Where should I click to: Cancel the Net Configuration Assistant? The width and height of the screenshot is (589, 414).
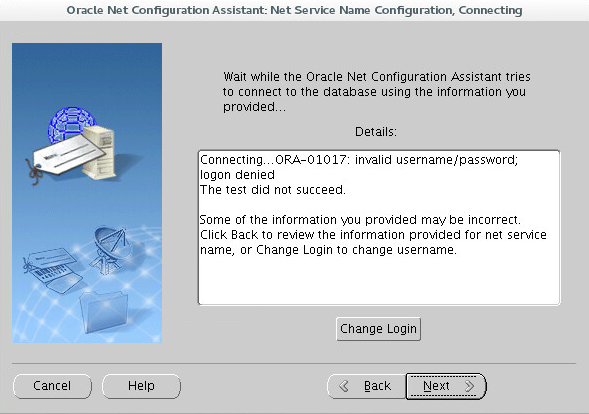pyautogui.click(x=52, y=386)
